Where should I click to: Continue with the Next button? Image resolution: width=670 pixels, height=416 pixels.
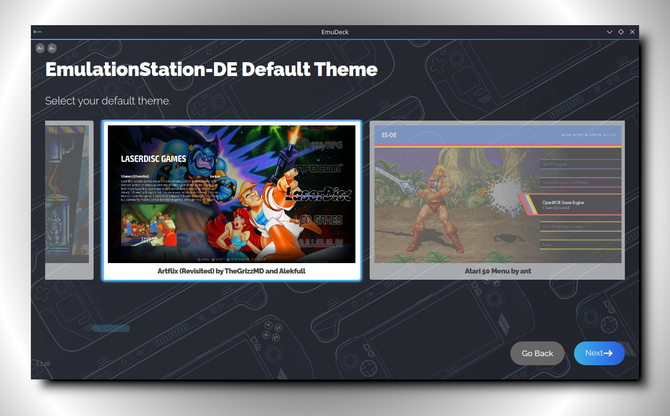click(x=599, y=353)
